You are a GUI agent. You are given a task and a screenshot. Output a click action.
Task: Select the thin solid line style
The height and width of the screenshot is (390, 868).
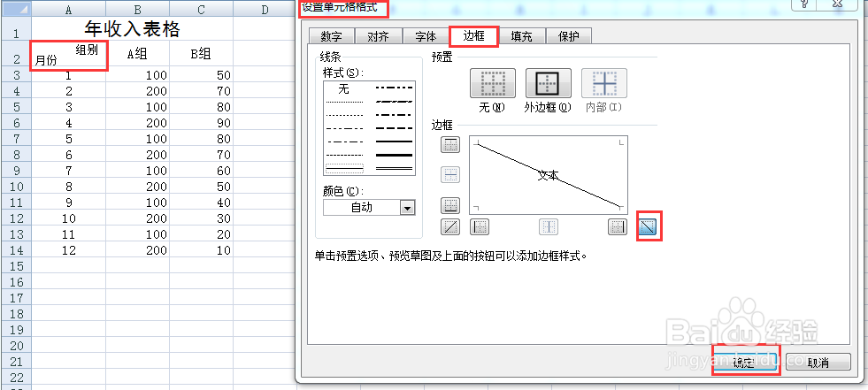pyautogui.click(x=344, y=168)
